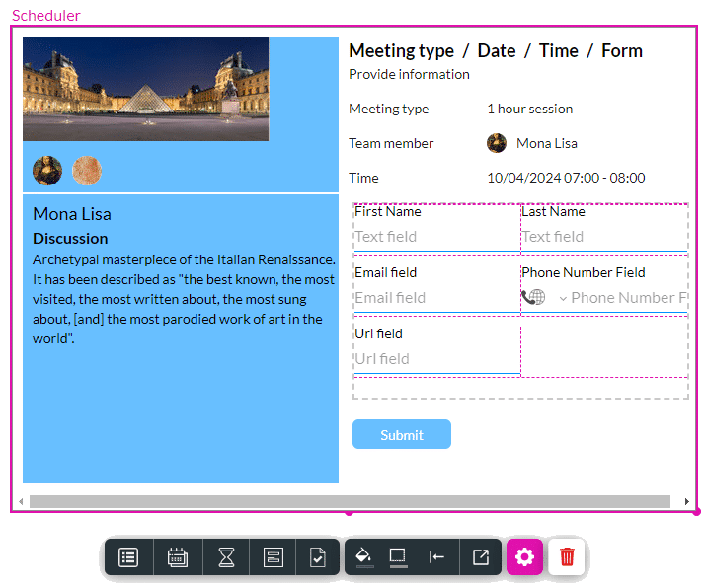The height and width of the screenshot is (588, 705).
Task: Select the second team member avatar
Action: click(x=87, y=171)
